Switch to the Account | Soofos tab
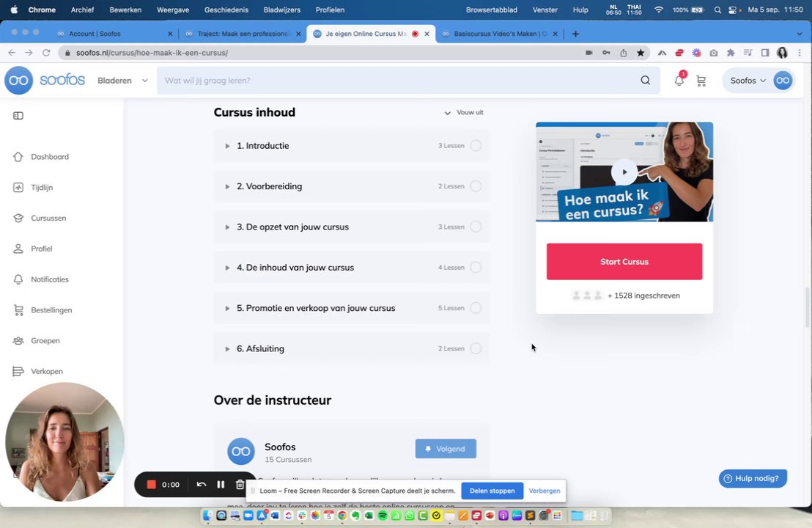This screenshot has height=528, width=812. [x=115, y=34]
